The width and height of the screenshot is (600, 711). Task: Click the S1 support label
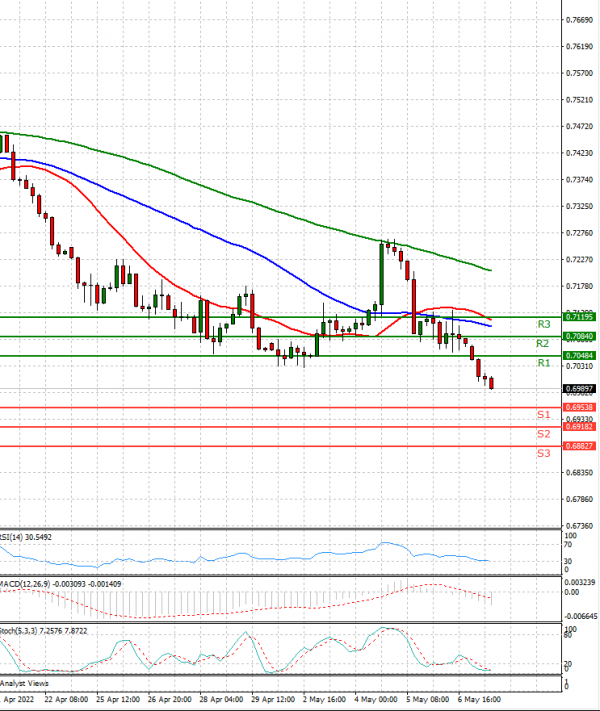point(543,414)
